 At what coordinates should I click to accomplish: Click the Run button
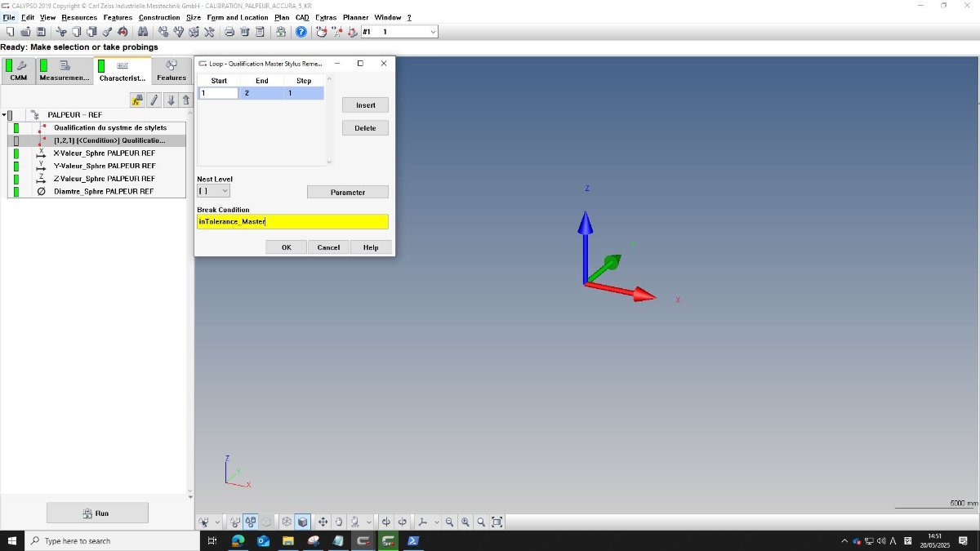coord(97,513)
